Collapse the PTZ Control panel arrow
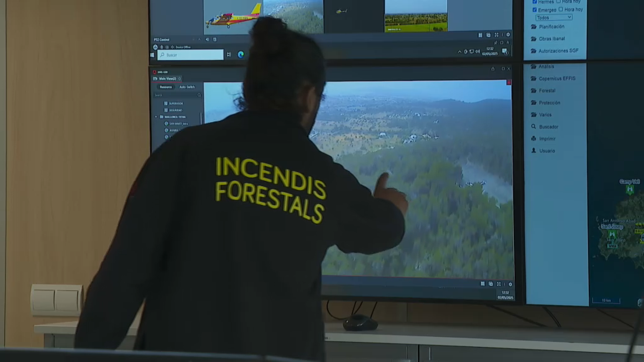Screen dimensions: 644x362 coord(199,39)
